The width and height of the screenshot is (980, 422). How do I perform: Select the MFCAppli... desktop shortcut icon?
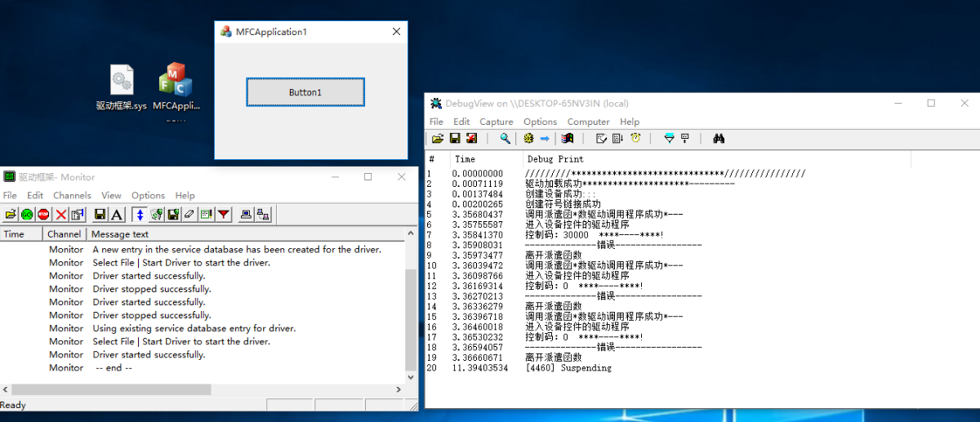pos(176,87)
